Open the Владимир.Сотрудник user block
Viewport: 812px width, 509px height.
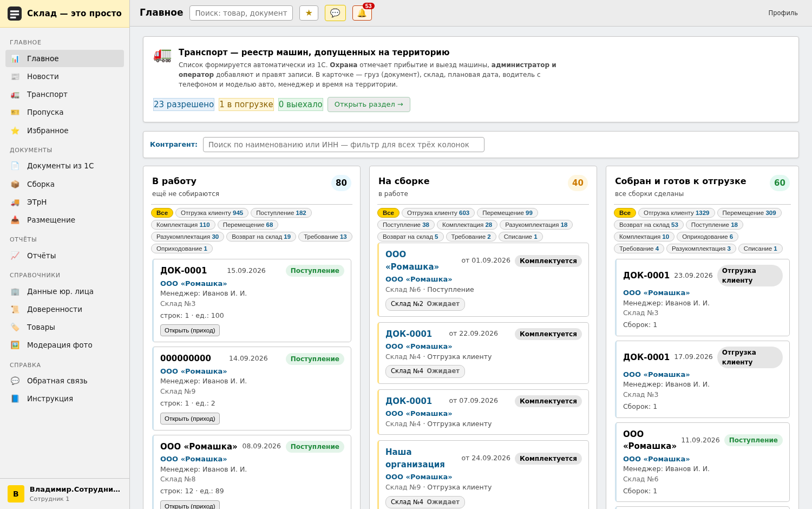[x=64, y=493]
